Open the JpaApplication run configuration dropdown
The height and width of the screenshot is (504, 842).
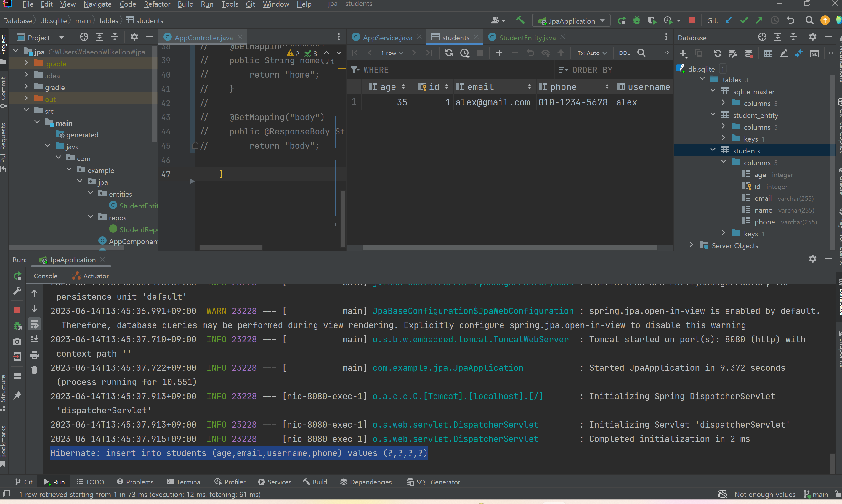coord(571,21)
